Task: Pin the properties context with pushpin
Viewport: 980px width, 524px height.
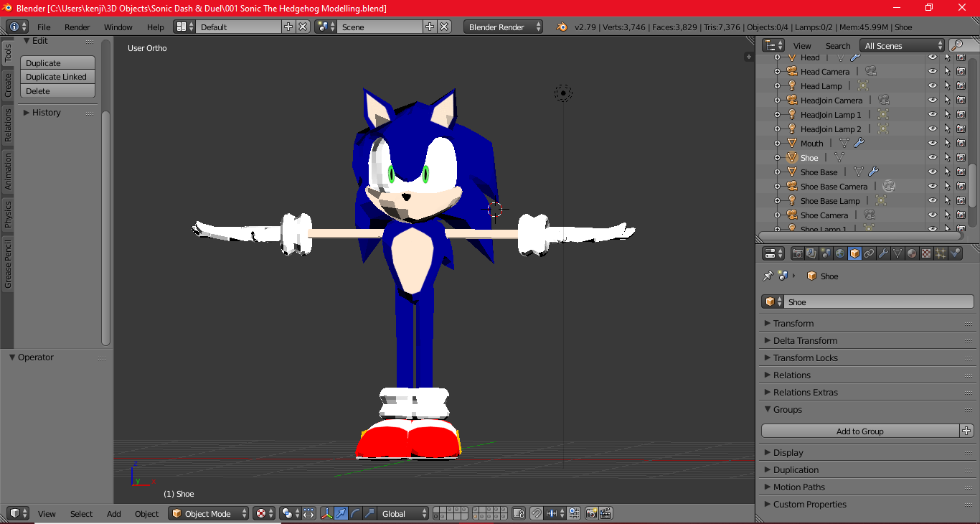Action: click(768, 276)
